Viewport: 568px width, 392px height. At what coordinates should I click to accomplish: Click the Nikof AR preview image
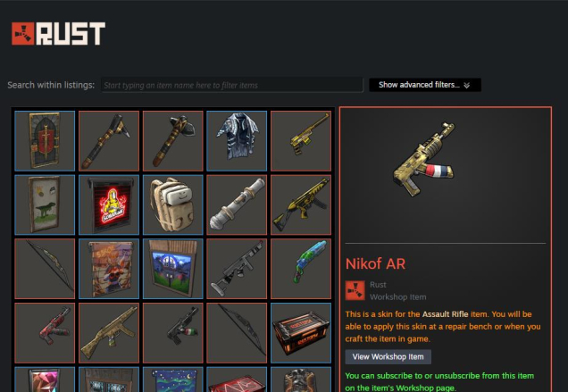pos(424,160)
